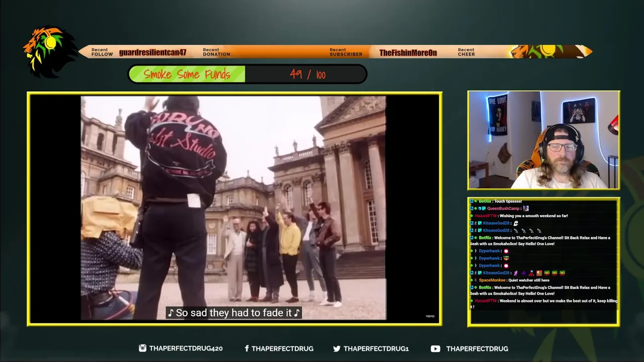Click the lion head channel logo
Image resolution: width=644 pixels, height=362 pixels.
pos(49,52)
